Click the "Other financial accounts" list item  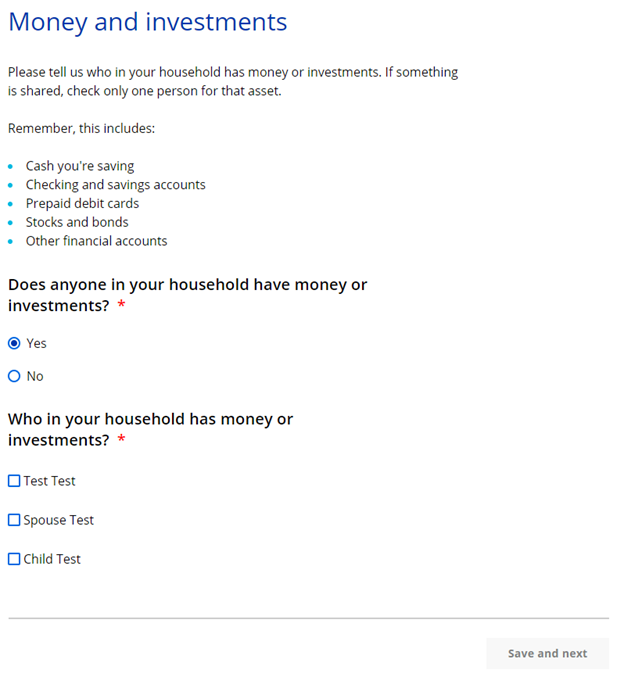[96, 241]
